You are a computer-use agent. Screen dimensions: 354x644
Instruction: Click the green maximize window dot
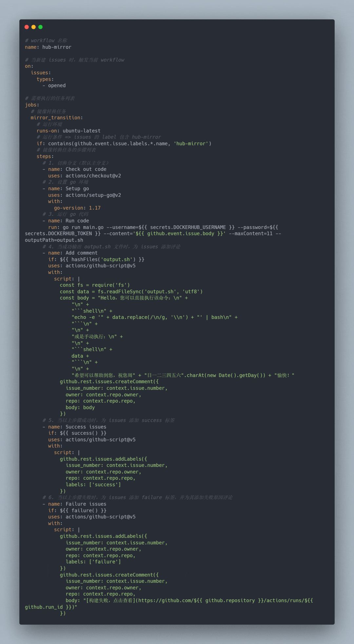point(40,27)
